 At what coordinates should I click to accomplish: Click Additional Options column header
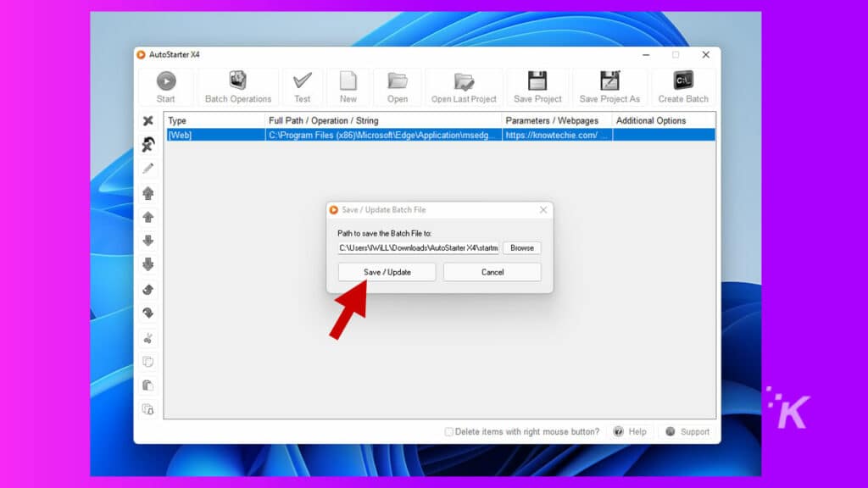[664, 120]
